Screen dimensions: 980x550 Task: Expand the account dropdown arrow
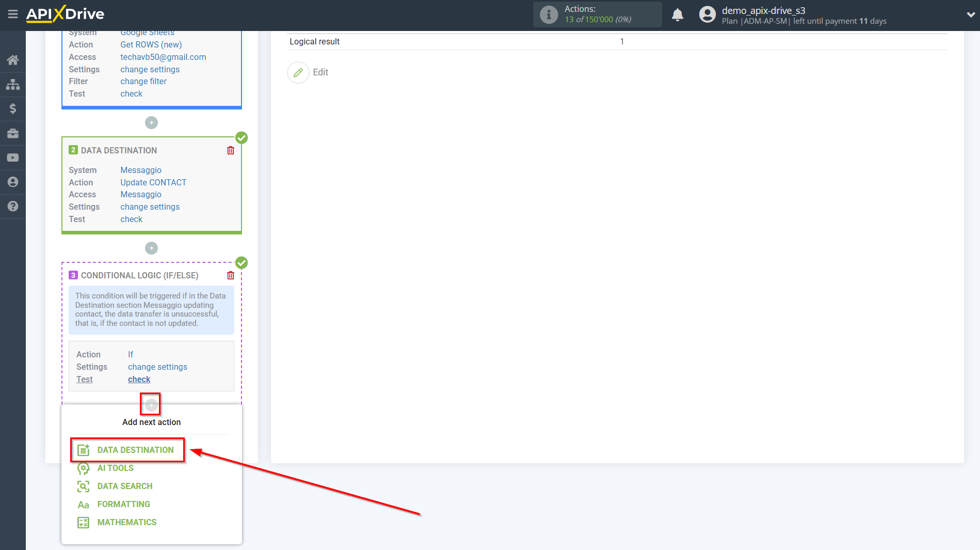(970, 15)
